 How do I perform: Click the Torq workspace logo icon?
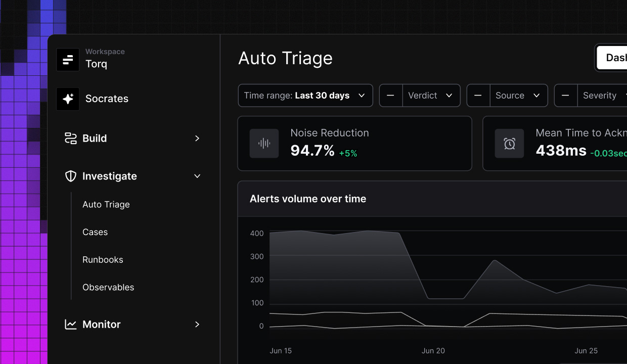pyautogui.click(x=68, y=60)
